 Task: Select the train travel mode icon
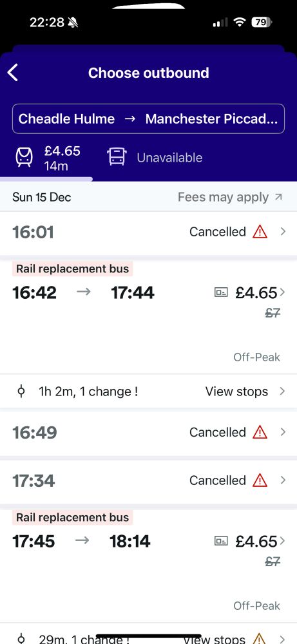(24, 157)
